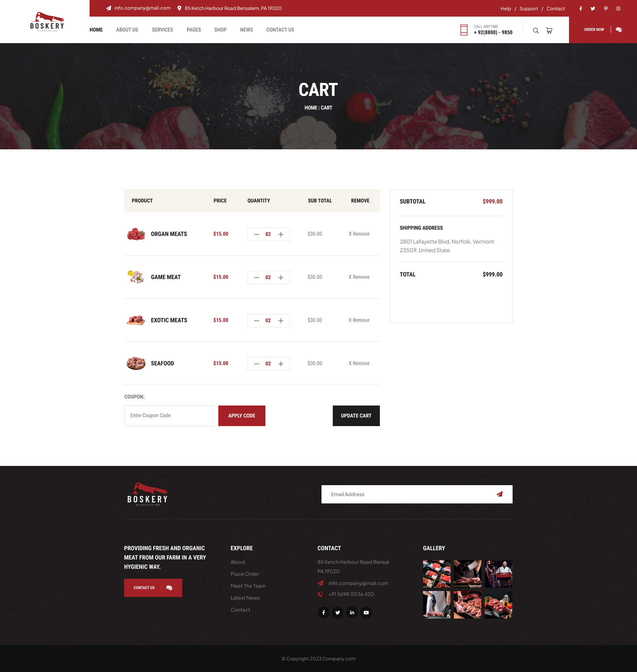Click the coupon code input field

click(168, 416)
